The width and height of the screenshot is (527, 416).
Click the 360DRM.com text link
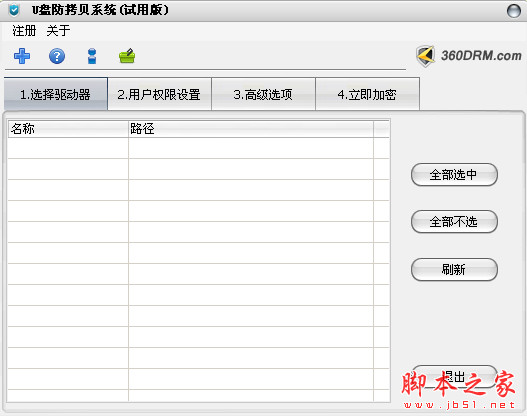pos(481,56)
